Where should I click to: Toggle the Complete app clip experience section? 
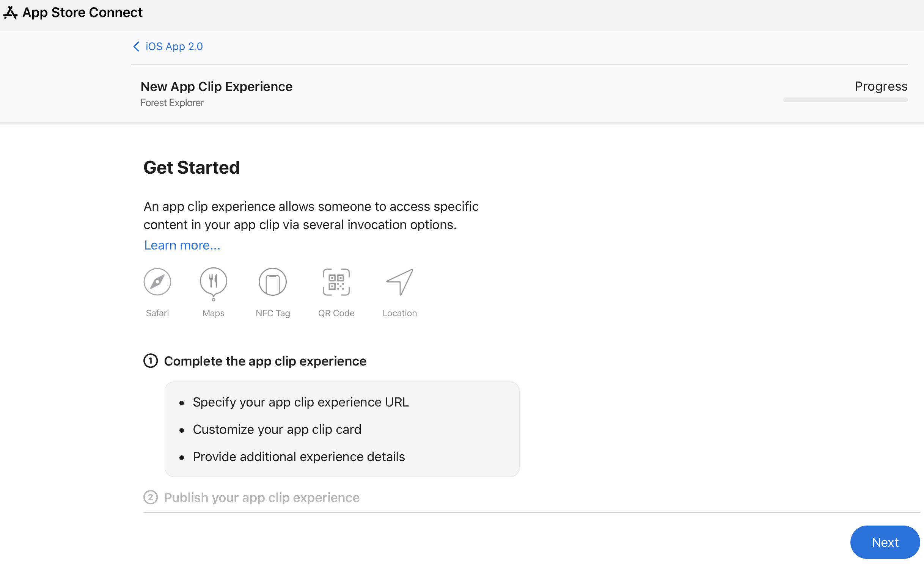pos(265,360)
